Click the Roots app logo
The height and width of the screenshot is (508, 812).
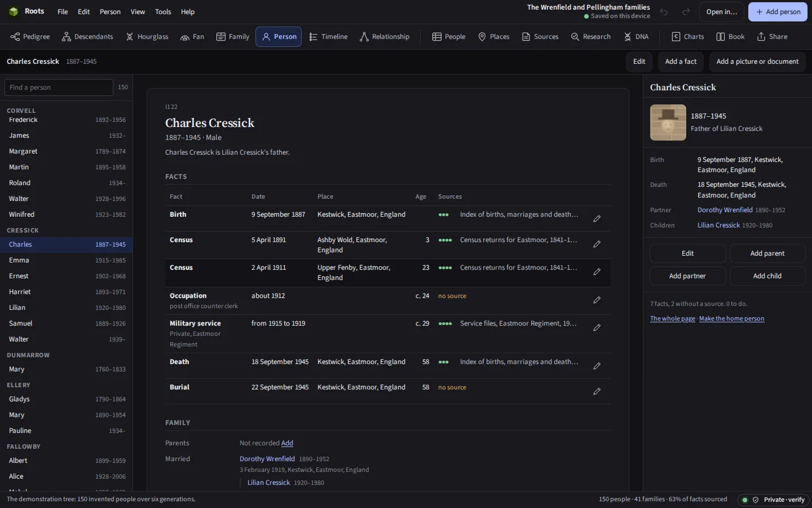click(x=14, y=11)
